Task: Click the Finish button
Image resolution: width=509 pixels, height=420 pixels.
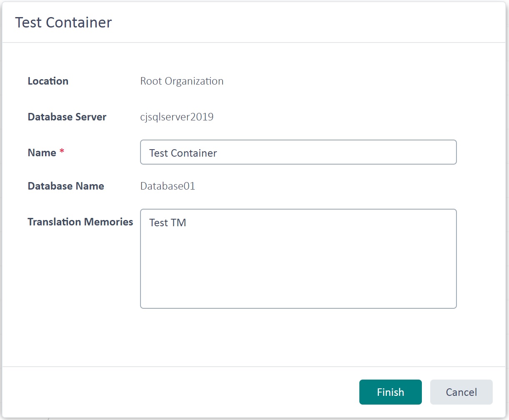Action: (390, 392)
